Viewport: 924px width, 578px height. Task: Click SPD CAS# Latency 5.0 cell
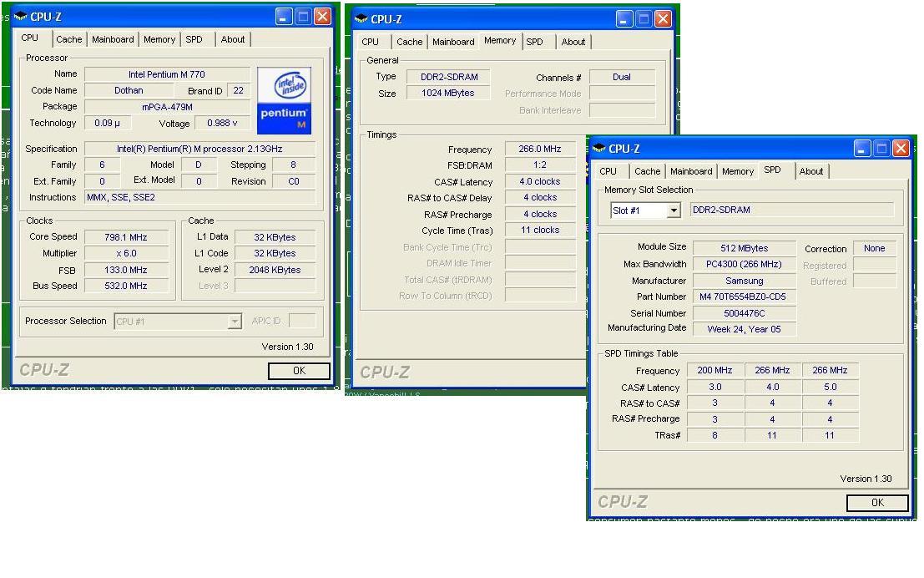[831, 387]
